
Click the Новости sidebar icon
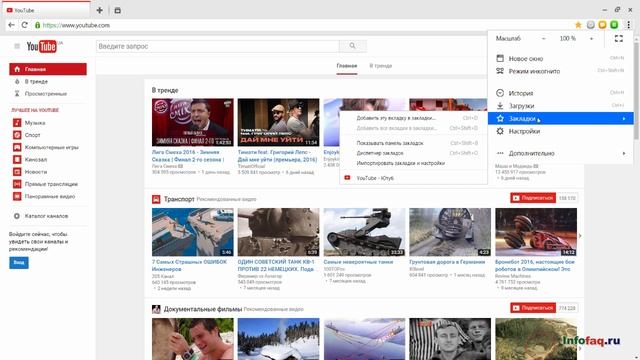(17, 171)
